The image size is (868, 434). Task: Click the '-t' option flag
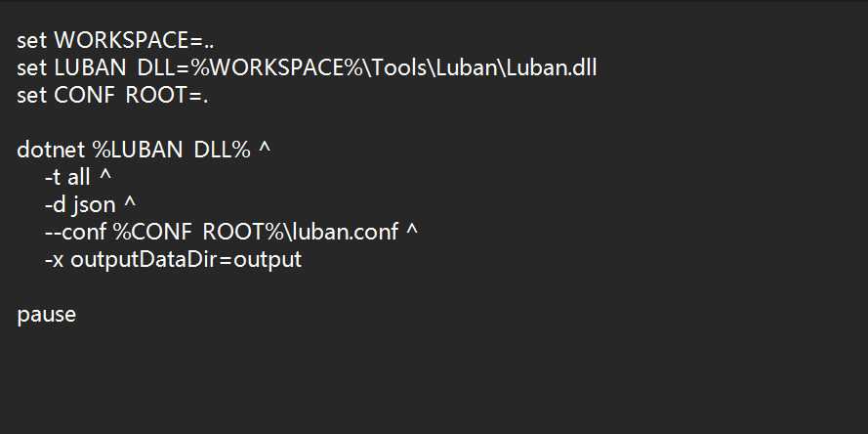53,178
